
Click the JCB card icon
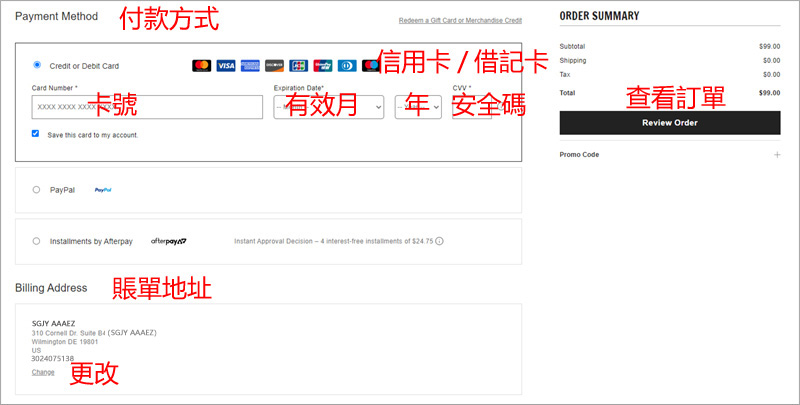pyautogui.click(x=298, y=66)
